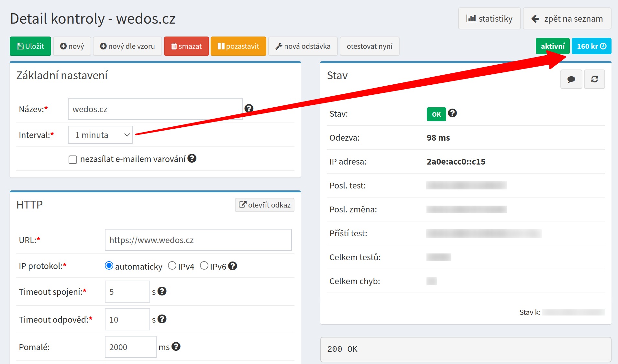
Task: Click the Detail kontroly - wedos.cz heading
Action: [x=93, y=18]
